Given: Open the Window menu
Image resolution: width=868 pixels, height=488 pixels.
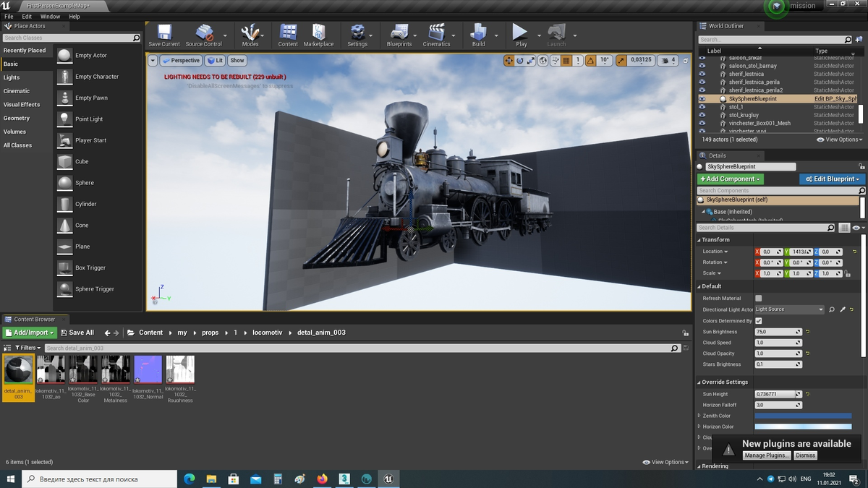Looking at the screenshot, I should (50, 16).
